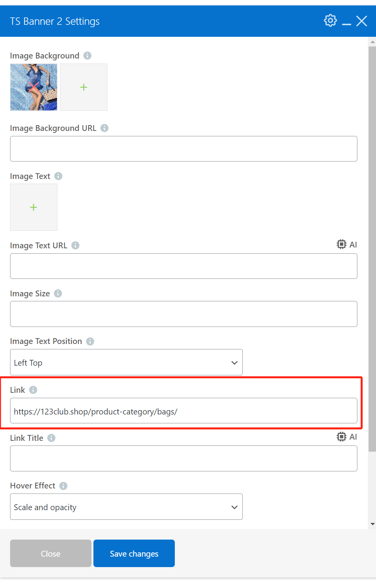Click the Save changes button

click(x=134, y=553)
